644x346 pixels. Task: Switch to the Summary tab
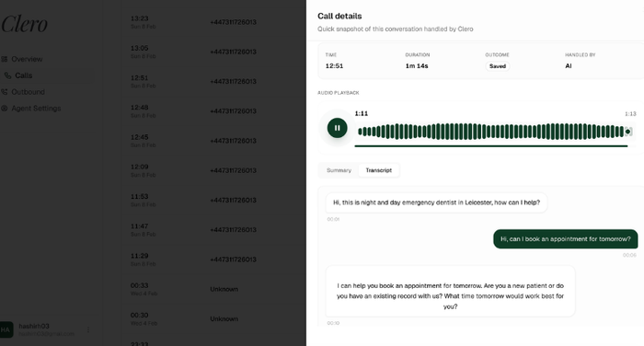pos(339,170)
